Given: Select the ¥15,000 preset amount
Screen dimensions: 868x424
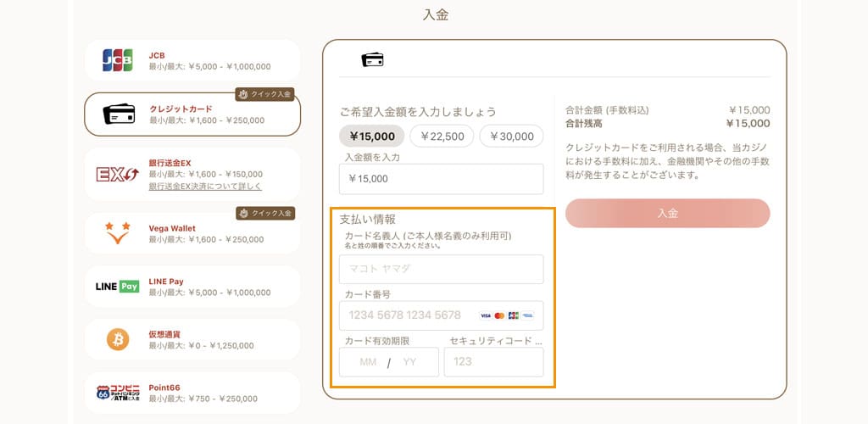Looking at the screenshot, I should coord(371,137).
